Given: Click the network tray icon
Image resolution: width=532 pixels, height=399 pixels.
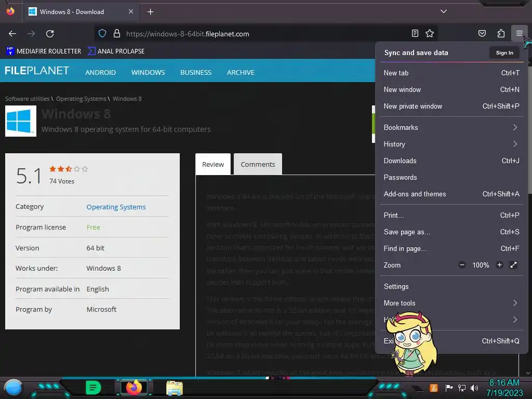Looking at the screenshot, I should (x=461, y=388).
